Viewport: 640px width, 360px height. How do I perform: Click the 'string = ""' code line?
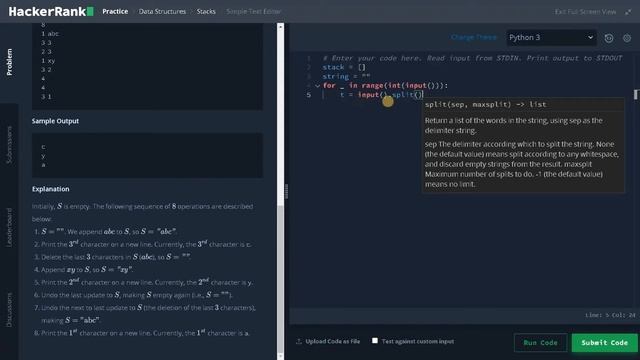pos(346,76)
